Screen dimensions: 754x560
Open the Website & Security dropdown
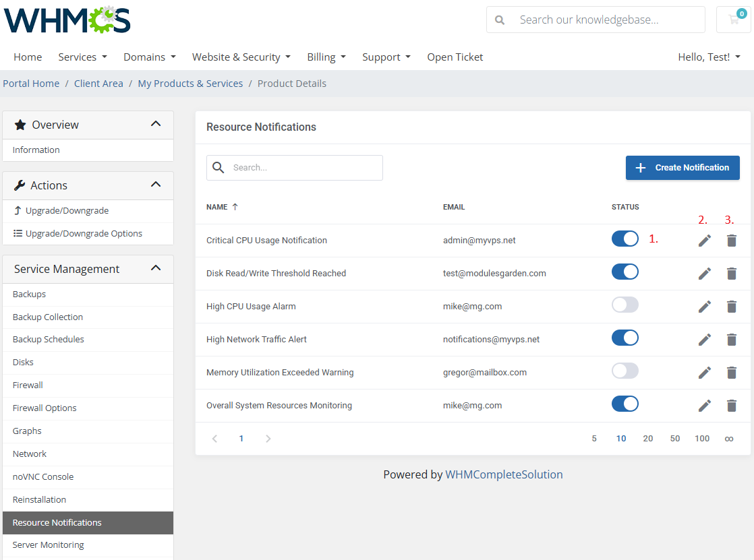coord(241,57)
